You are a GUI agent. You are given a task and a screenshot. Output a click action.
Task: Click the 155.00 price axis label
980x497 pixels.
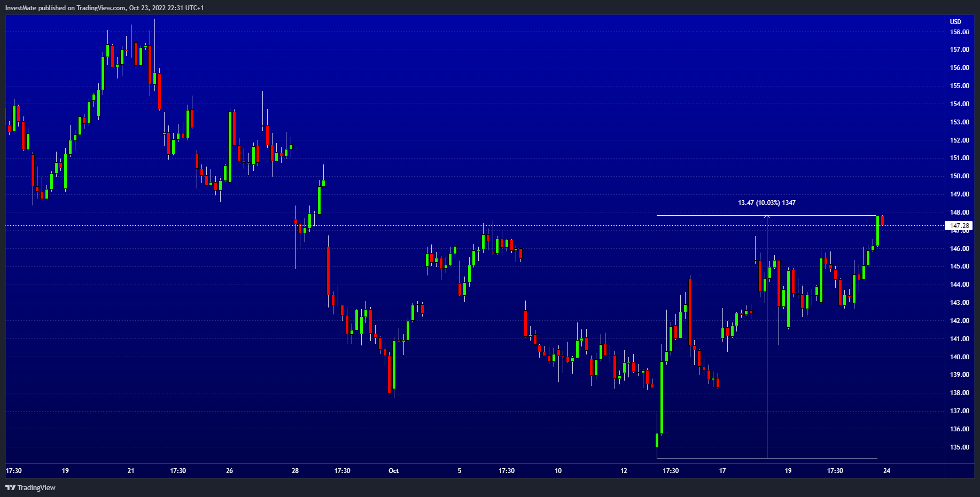tap(960, 86)
